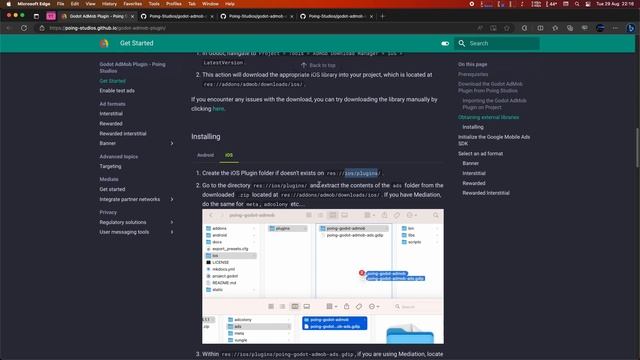The width and height of the screenshot is (640, 360).
Task: Open the Edge profile avatar
Action: click(600, 28)
